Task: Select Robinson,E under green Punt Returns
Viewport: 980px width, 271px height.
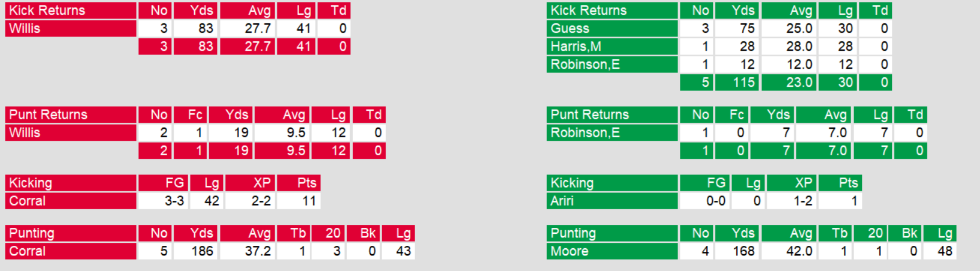Action: (612, 133)
